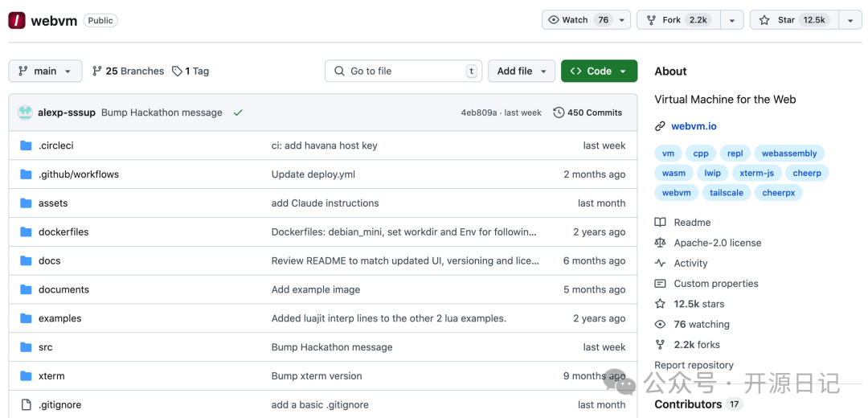Select the webassembly topic tag
Screen dimensions: 868x418
click(789, 154)
